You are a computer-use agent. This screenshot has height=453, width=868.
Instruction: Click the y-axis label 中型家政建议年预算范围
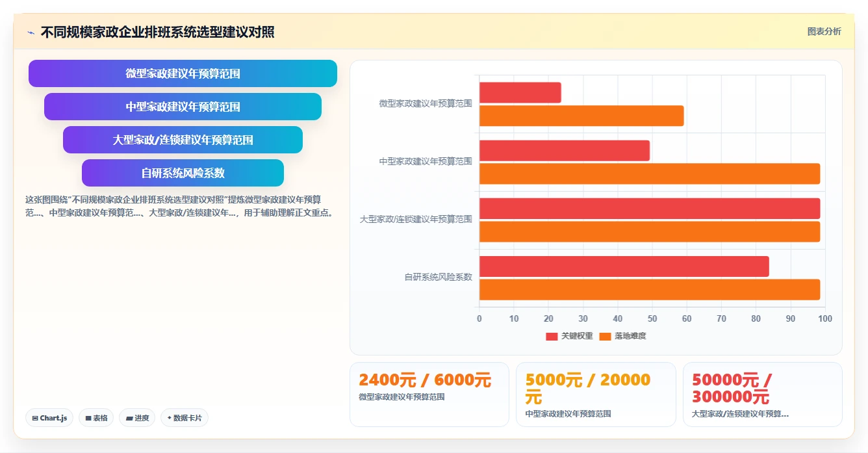point(426,161)
